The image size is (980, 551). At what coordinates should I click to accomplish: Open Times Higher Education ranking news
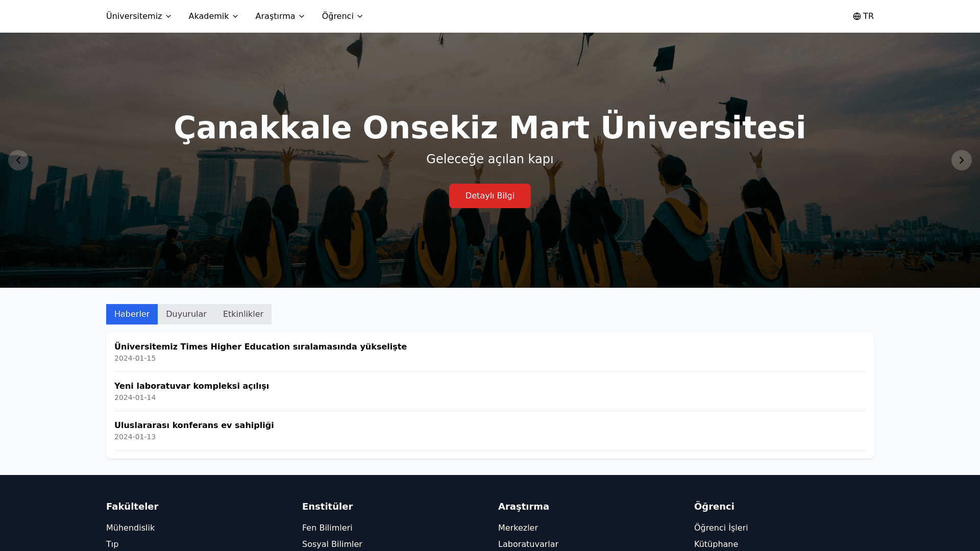pos(260,347)
